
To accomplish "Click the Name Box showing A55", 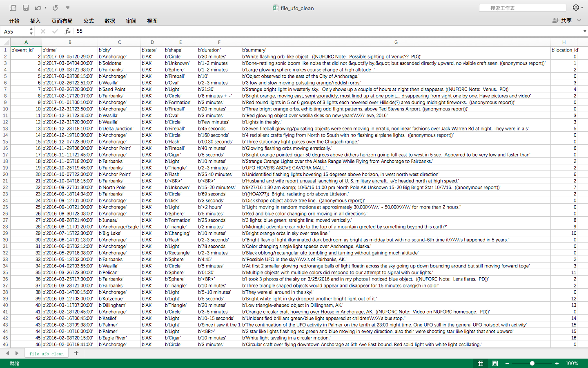I will pyautogui.click(x=15, y=31).
